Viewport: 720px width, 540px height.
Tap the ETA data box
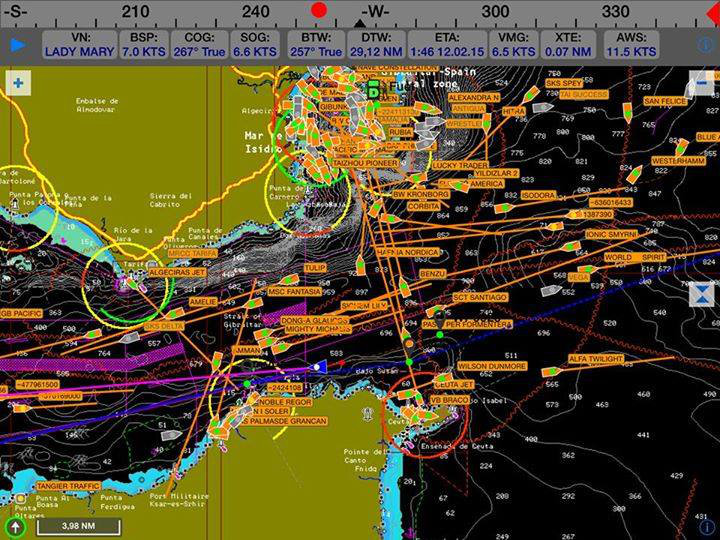[447, 45]
